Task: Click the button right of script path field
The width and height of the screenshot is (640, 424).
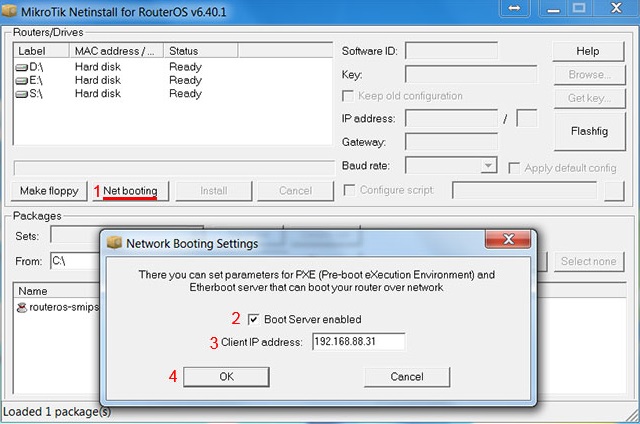Action: click(614, 191)
